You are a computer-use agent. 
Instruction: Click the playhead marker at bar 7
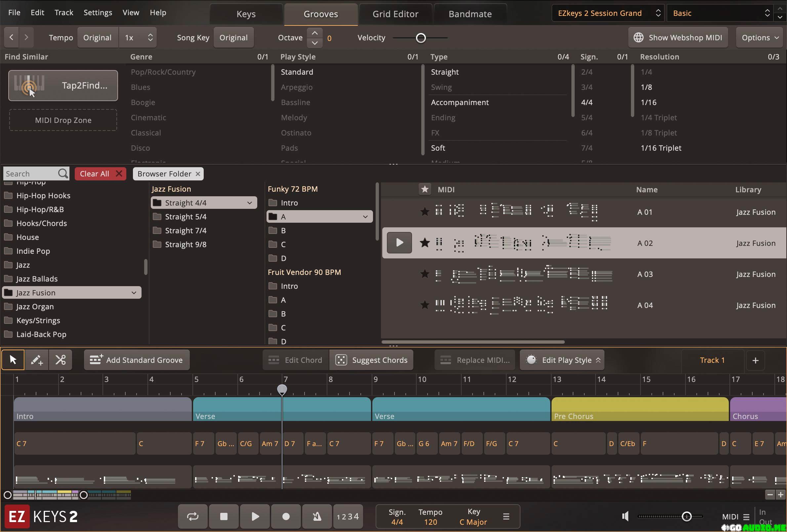(x=282, y=390)
